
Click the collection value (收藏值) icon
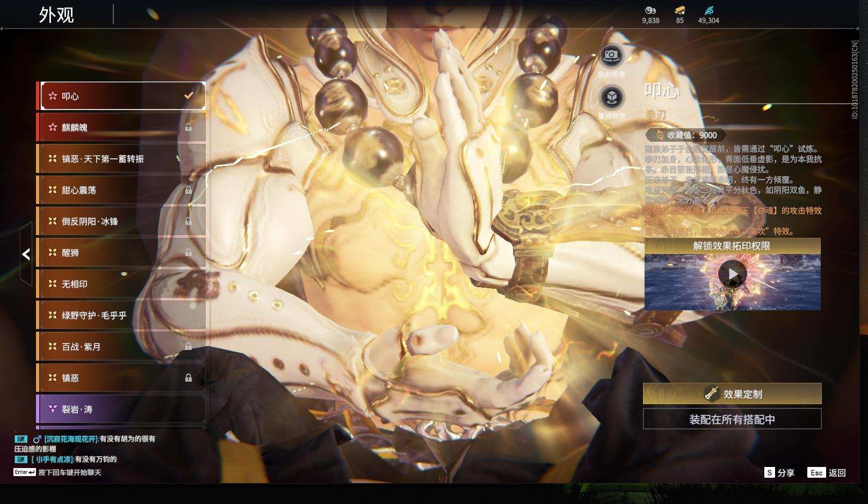coord(660,135)
